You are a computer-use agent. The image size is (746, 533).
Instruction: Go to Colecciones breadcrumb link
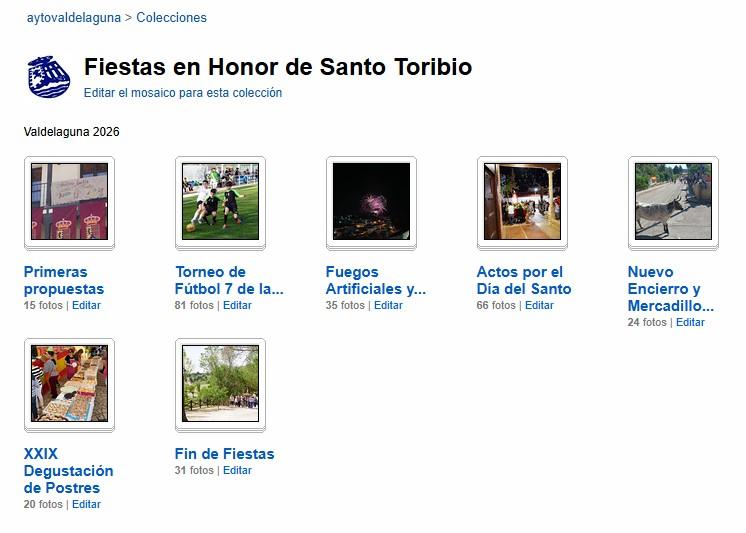(171, 18)
